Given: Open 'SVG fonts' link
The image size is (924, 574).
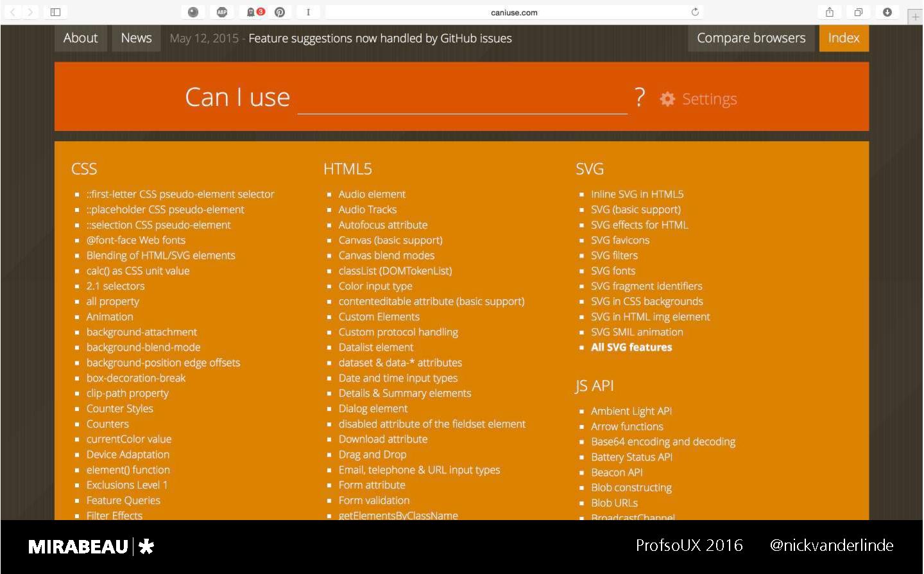Looking at the screenshot, I should coord(613,271).
